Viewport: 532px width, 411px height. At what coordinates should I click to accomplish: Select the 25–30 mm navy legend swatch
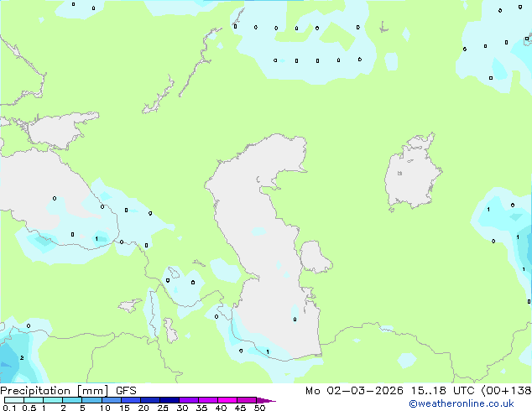pyautogui.click(x=170, y=400)
